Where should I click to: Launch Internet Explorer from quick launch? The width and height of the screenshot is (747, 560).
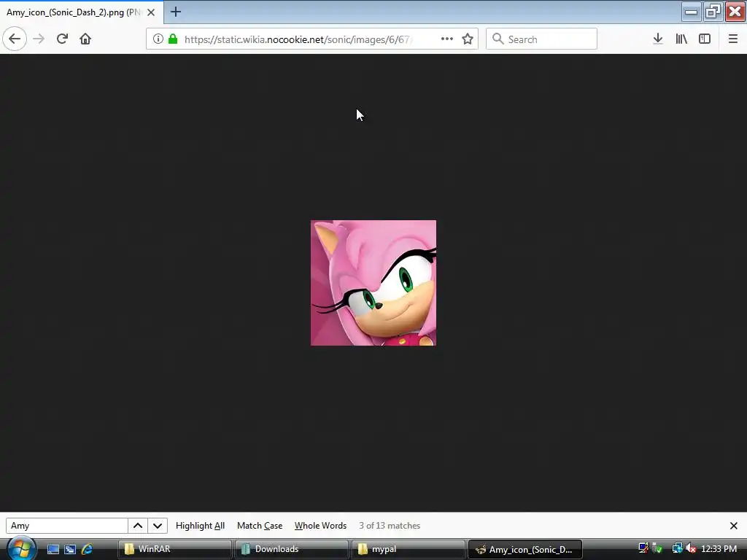click(x=88, y=549)
